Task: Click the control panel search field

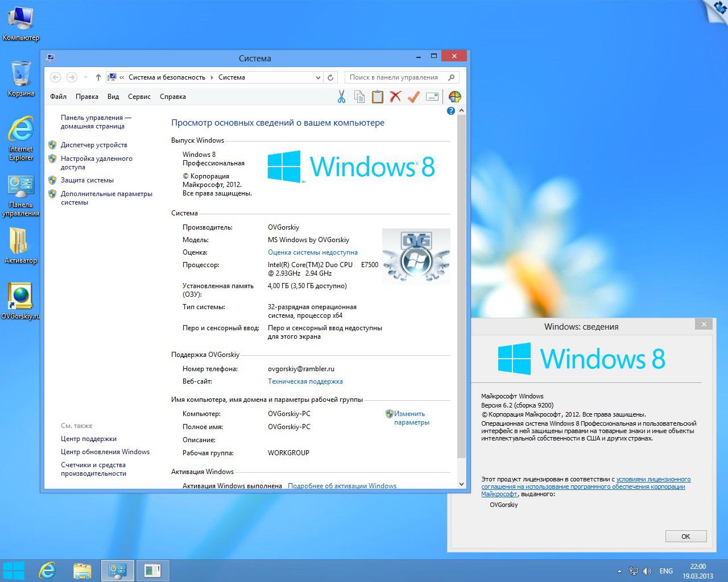Action: pos(395,77)
